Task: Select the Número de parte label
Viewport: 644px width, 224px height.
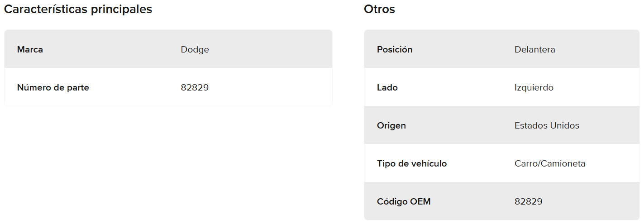Action: [x=53, y=87]
